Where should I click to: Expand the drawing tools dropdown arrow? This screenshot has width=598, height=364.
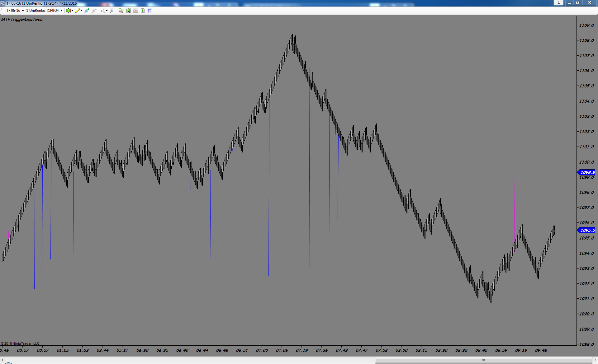pyautogui.click(x=82, y=11)
